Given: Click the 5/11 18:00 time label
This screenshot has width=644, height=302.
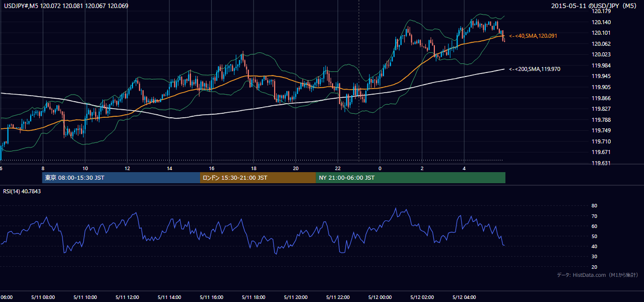Looking at the screenshot, I should (x=254, y=297).
